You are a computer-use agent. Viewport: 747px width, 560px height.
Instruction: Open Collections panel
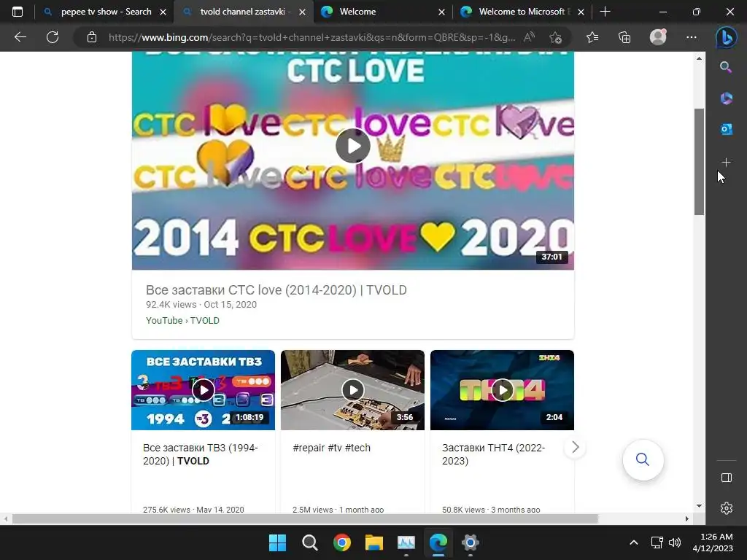coord(624,37)
